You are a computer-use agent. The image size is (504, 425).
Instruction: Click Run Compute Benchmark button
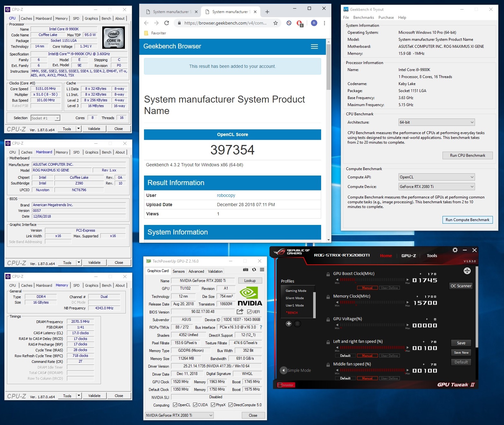coord(467,220)
